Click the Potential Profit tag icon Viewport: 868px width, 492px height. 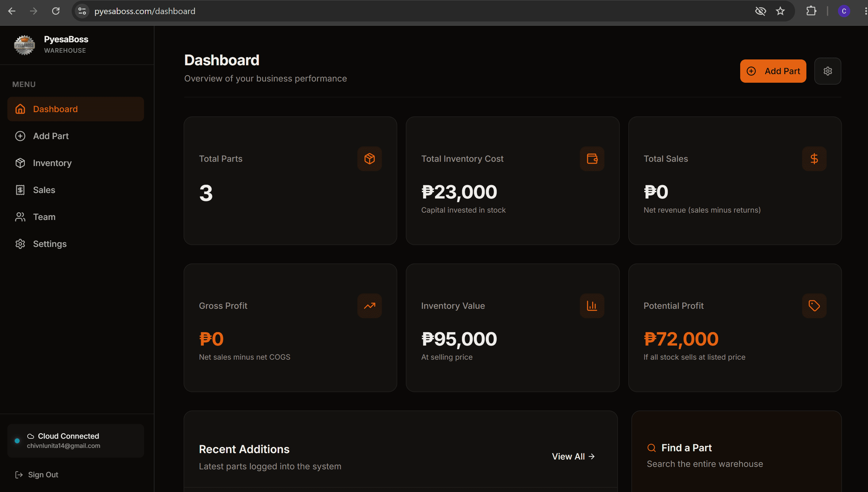[x=814, y=305]
